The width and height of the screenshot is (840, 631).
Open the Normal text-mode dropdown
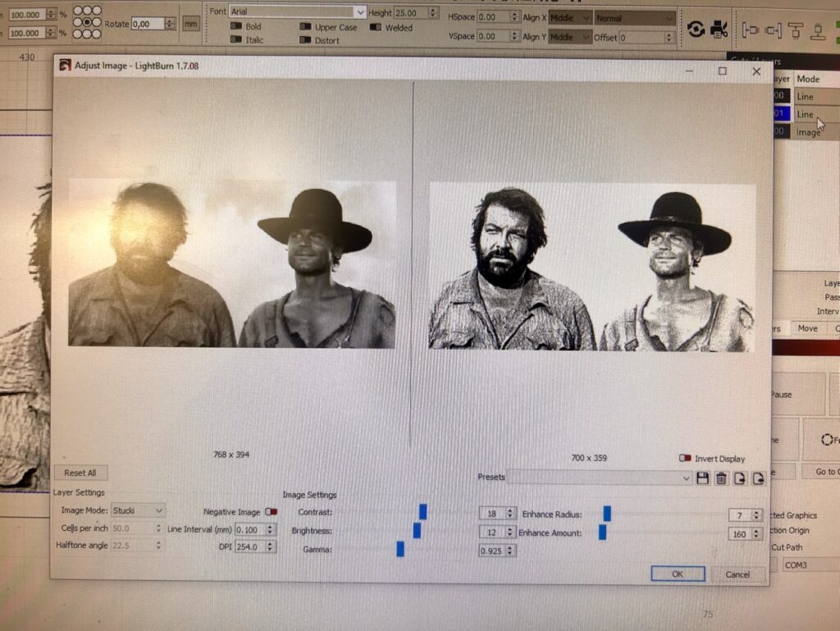[634, 18]
